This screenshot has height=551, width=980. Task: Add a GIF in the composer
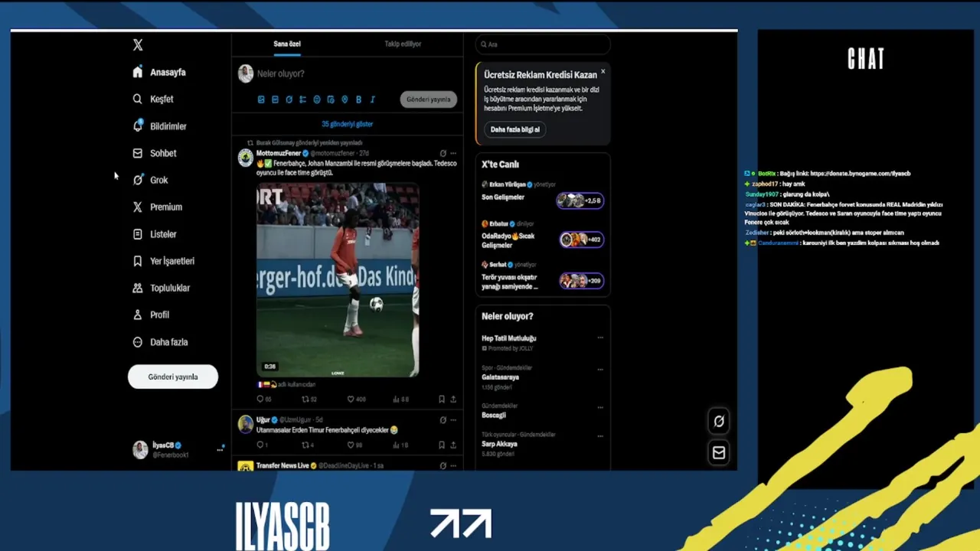[275, 99]
